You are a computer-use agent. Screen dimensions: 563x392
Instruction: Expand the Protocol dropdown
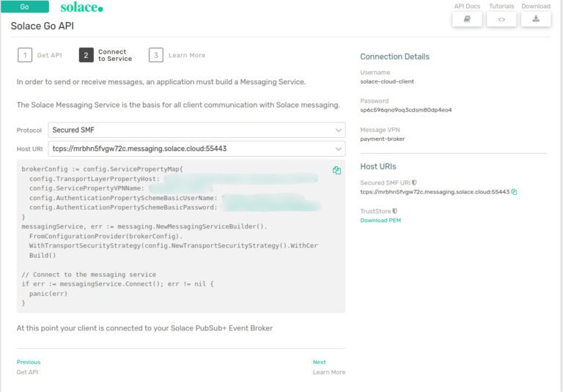click(196, 130)
